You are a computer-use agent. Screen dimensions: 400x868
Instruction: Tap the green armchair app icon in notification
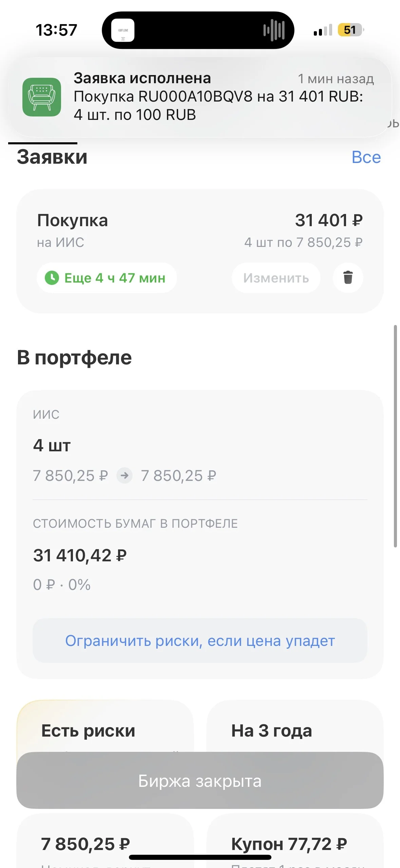(42, 97)
